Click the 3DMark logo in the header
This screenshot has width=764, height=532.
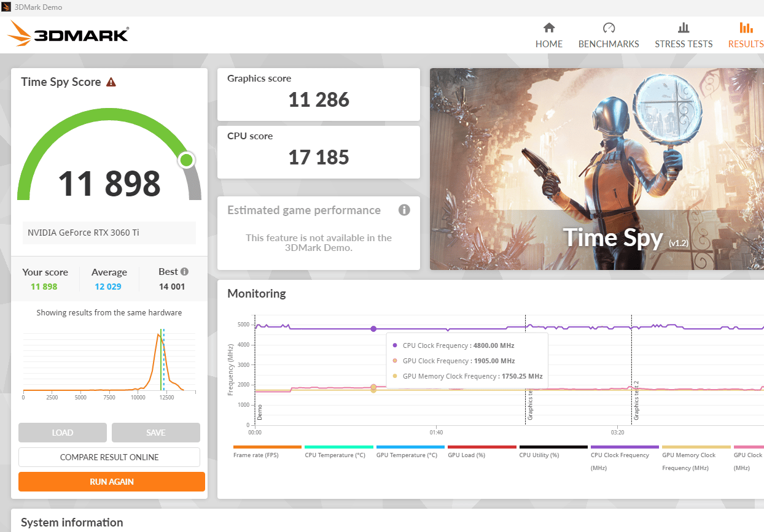click(x=68, y=34)
